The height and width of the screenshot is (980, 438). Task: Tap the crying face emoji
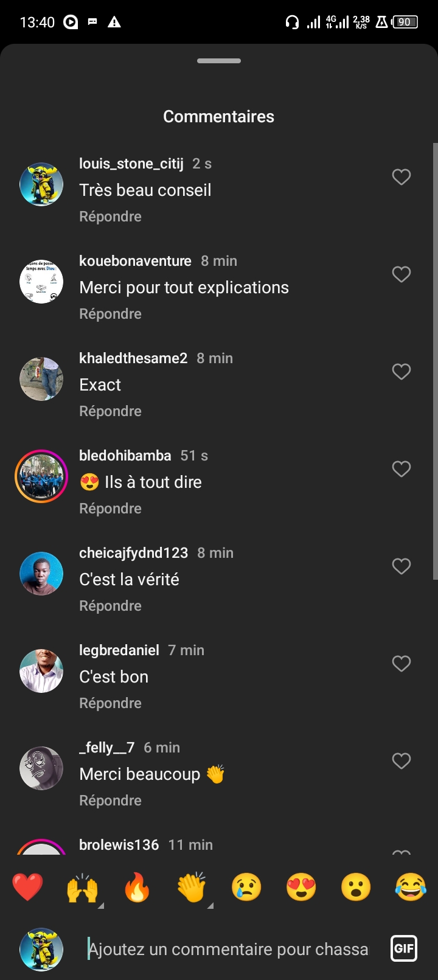point(246,888)
